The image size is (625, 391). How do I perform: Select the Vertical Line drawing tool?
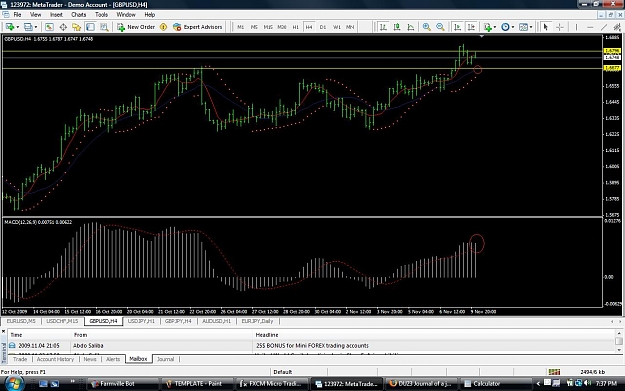click(x=576, y=27)
